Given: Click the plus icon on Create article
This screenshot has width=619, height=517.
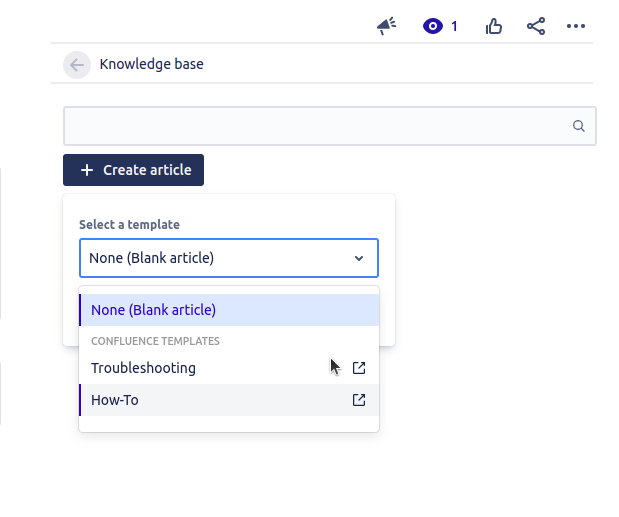Looking at the screenshot, I should pyautogui.click(x=87, y=170).
